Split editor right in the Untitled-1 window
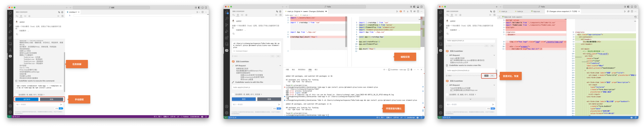Viewport: 644px width, 127px height. (203, 12)
